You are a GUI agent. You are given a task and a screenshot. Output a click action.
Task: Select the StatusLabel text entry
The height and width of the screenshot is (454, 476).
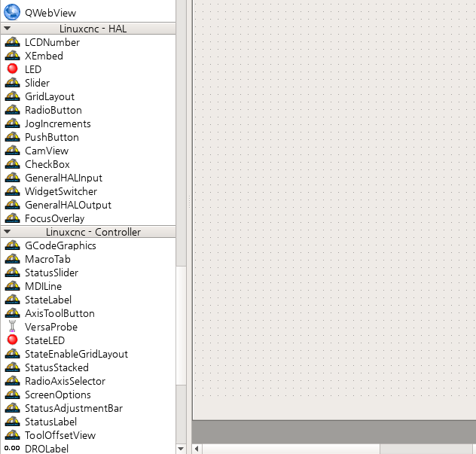50,422
